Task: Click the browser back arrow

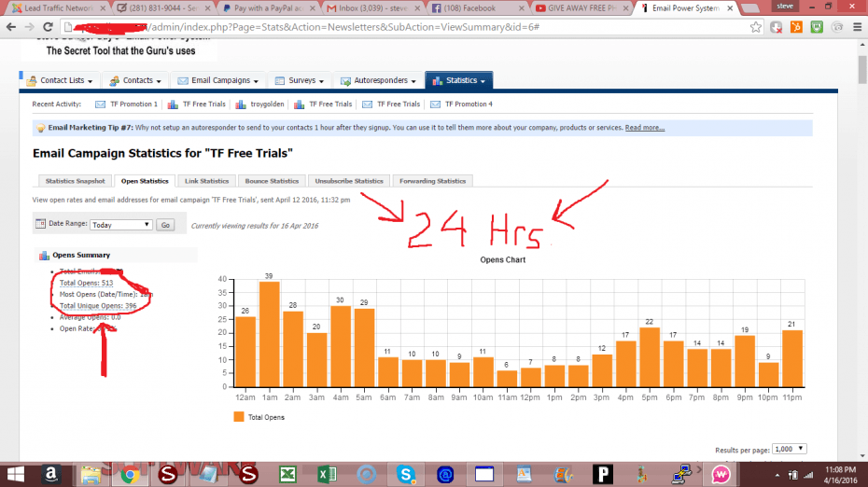Action: click(8, 27)
